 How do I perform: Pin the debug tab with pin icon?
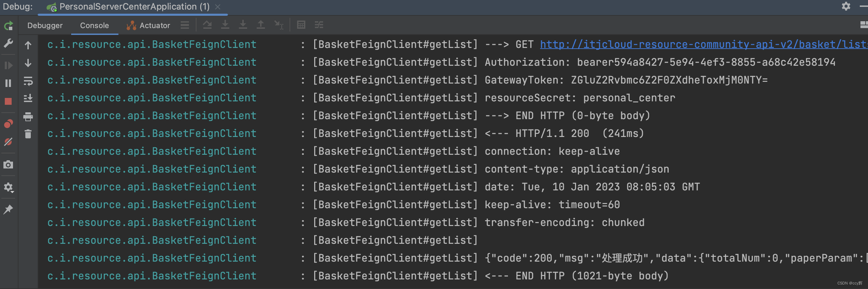8,209
